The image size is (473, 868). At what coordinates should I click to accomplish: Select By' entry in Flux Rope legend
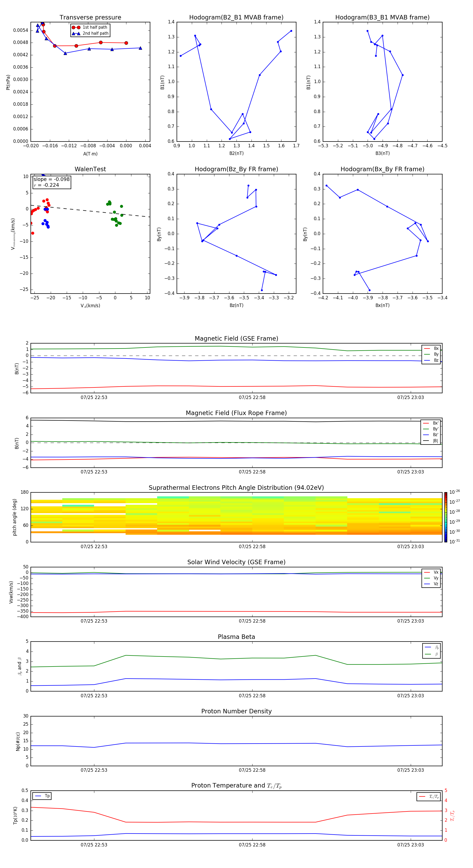pyautogui.click(x=431, y=429)
